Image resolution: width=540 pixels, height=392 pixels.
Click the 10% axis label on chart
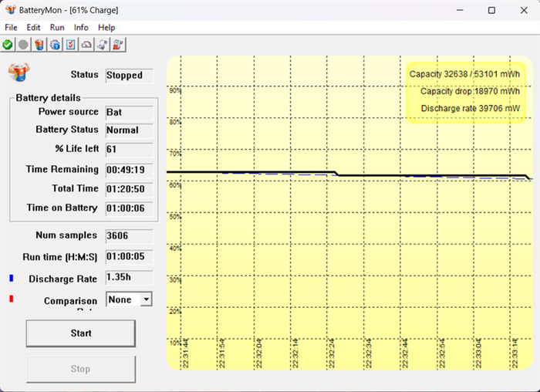tap(175, 343)
